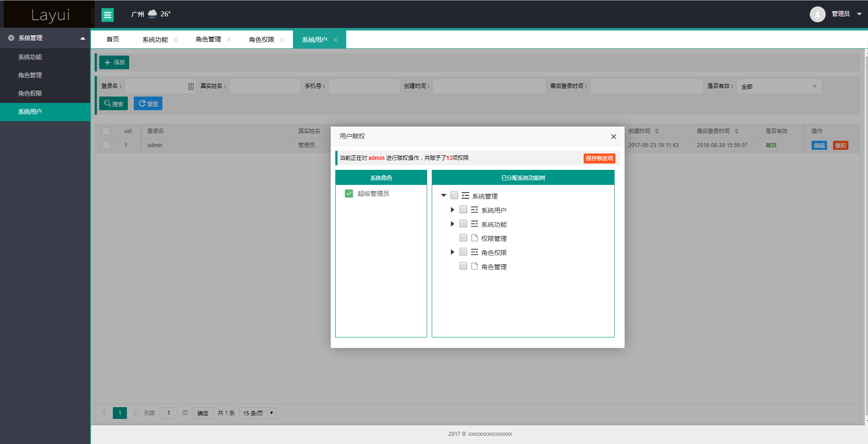
Task: Click the gear icon beside 系统管理
Action: click(x=11, y=38)
